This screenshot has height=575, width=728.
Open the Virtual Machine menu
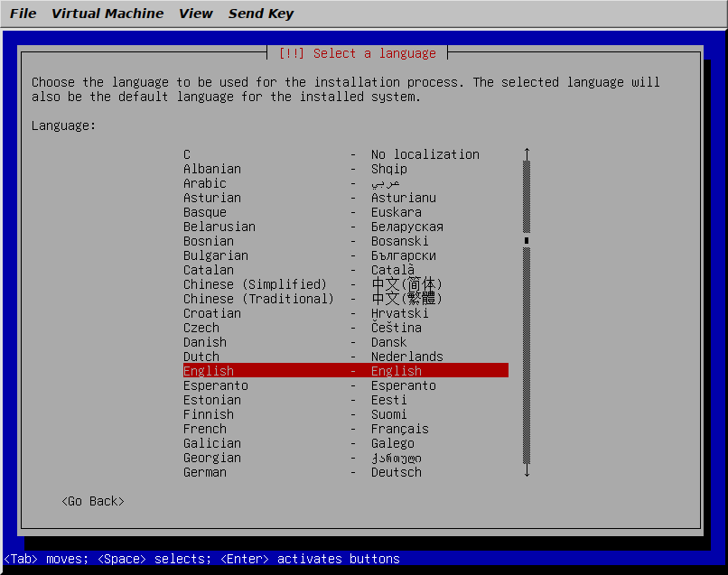click(x=107, y=13)
